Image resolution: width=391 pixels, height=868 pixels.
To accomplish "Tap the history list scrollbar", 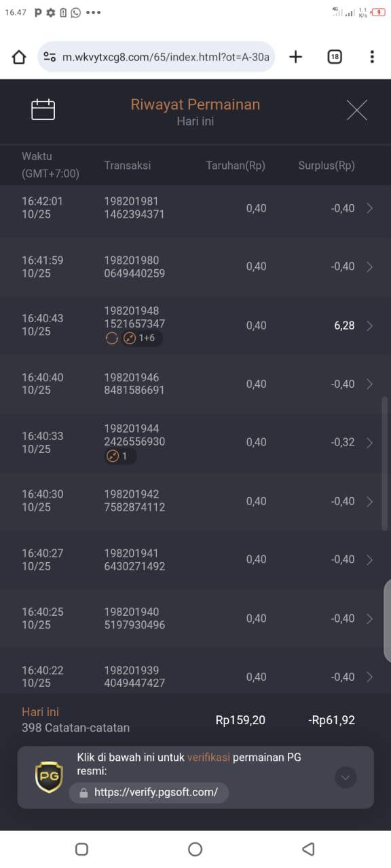I will click(385, 464).
